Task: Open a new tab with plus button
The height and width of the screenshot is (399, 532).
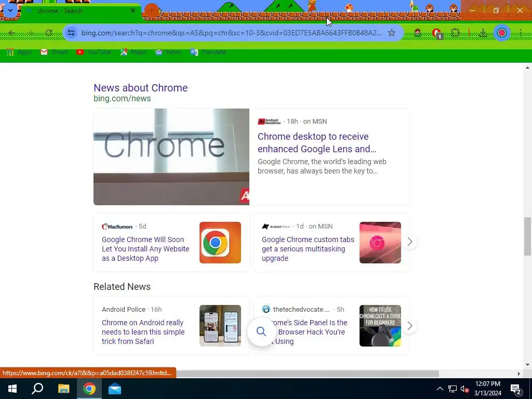Action: click(x=152, y=10)
